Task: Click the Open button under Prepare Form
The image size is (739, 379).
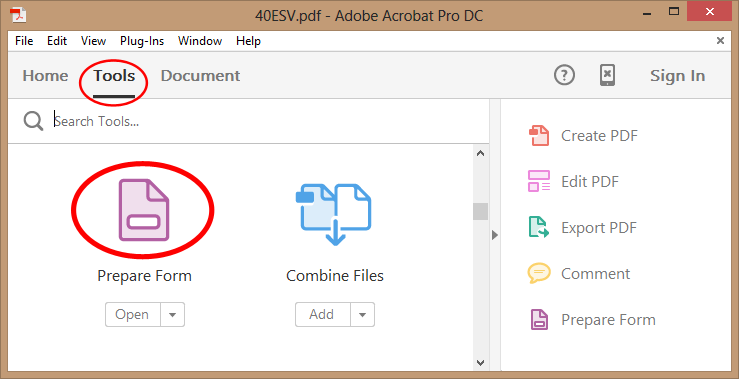Action: click(x=133, y=315)
